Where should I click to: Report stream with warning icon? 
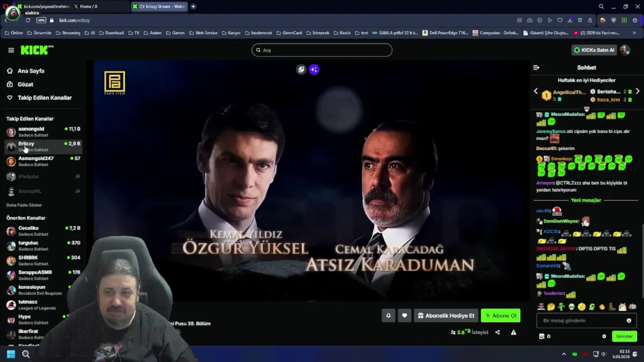[x=514, y=332]
